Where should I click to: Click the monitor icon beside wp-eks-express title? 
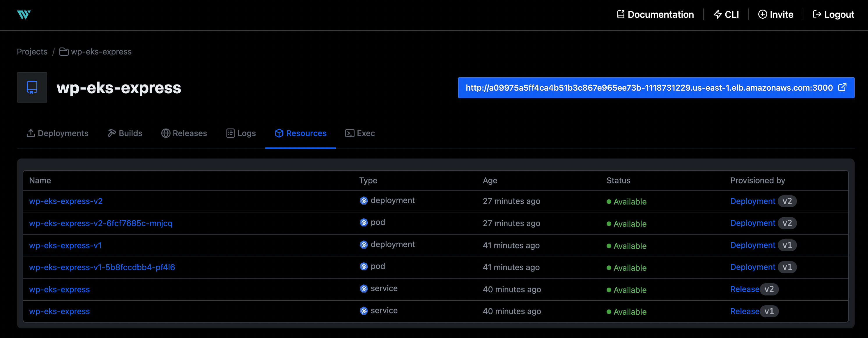click(32, 87)
